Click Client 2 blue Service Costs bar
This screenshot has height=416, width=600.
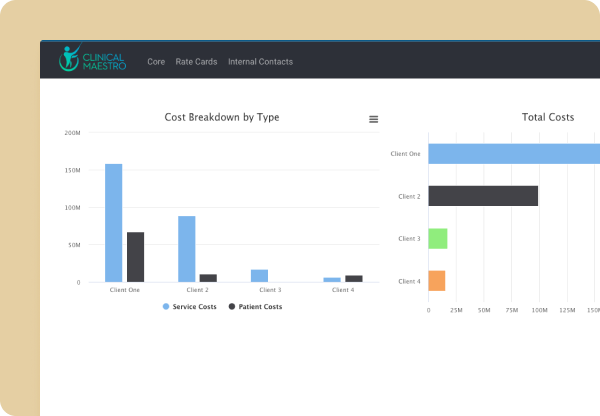(187, 249)
